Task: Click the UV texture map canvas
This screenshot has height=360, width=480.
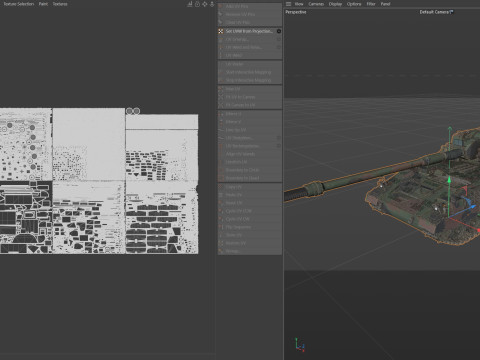Action: click(x=99, y=181)
